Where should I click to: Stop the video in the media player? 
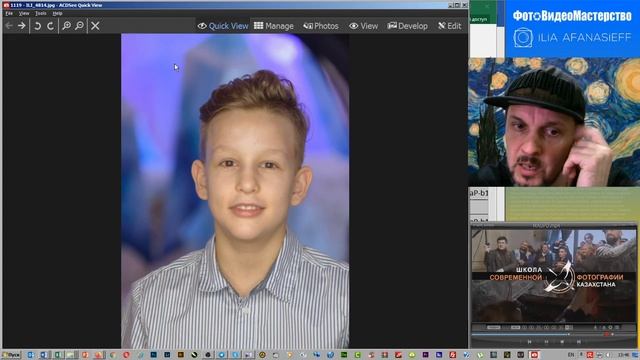coord(562,342)
